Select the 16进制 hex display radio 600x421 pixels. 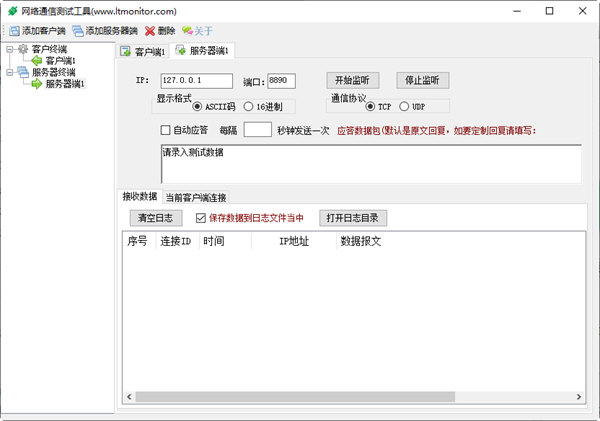248,106
